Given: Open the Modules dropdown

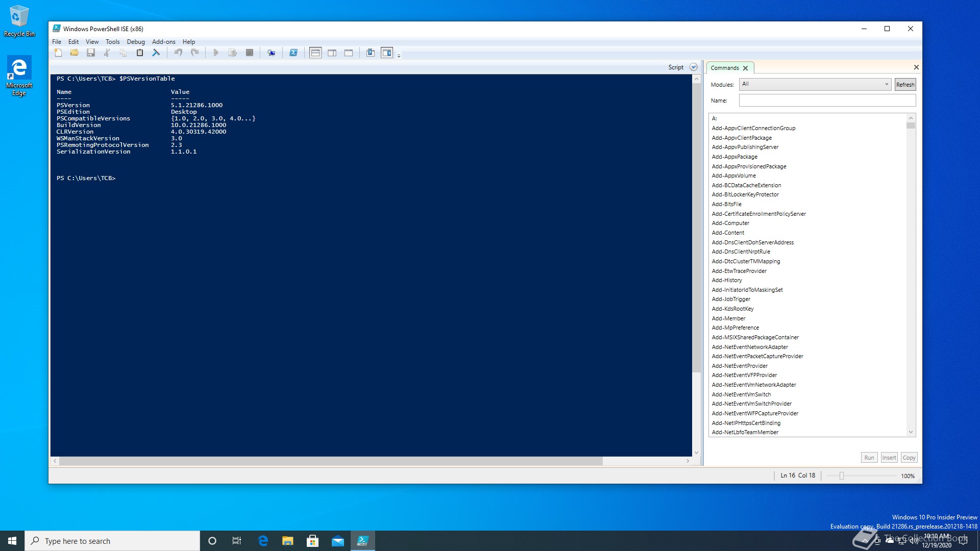Looking at the screenshot, I should click(x=815, y=84).
